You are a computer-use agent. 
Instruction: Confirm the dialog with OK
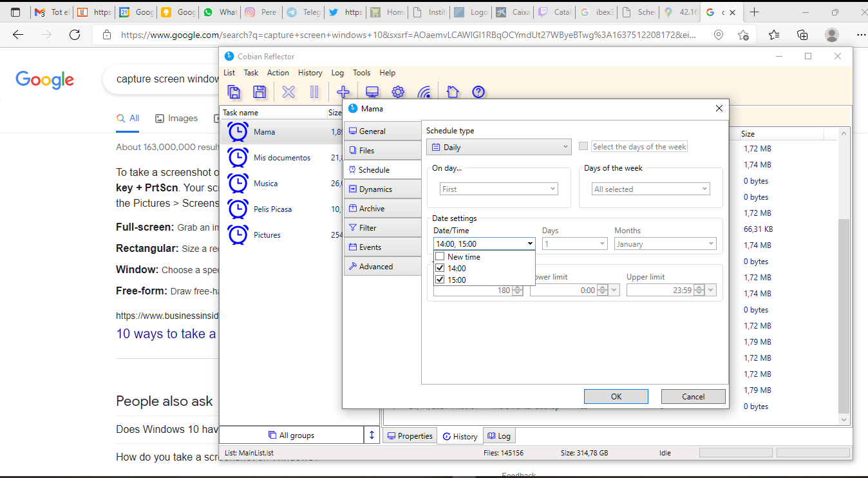[616, 396]
